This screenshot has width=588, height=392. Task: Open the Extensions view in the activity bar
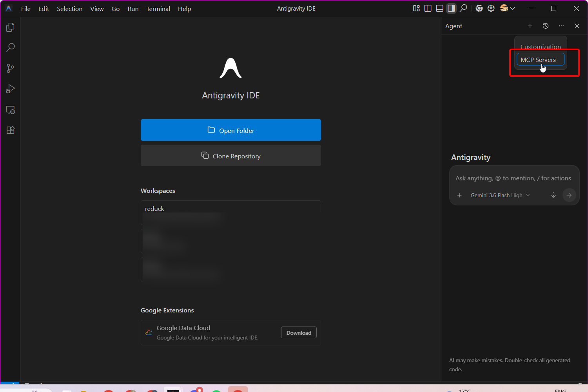click(x=11, y=130)
